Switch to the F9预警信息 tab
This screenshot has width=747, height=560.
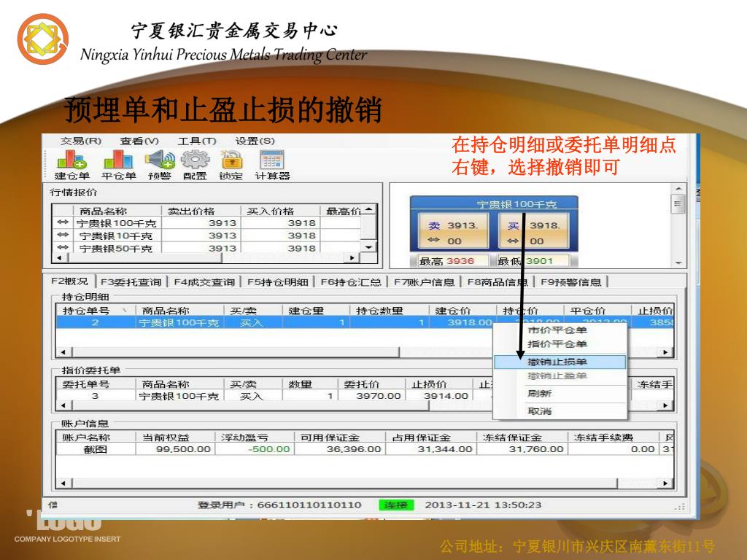[x=571, y=282]
